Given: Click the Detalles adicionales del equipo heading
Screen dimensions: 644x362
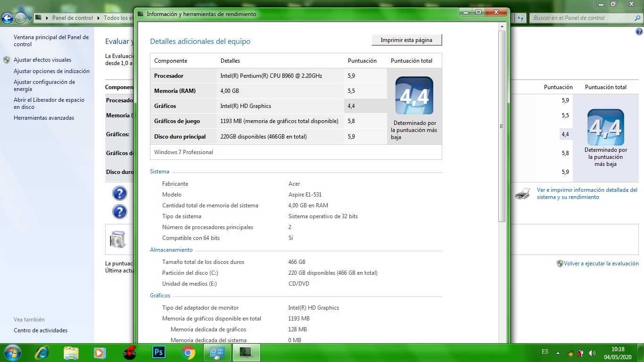Looking at the screenshot, I should click(200, 41).
